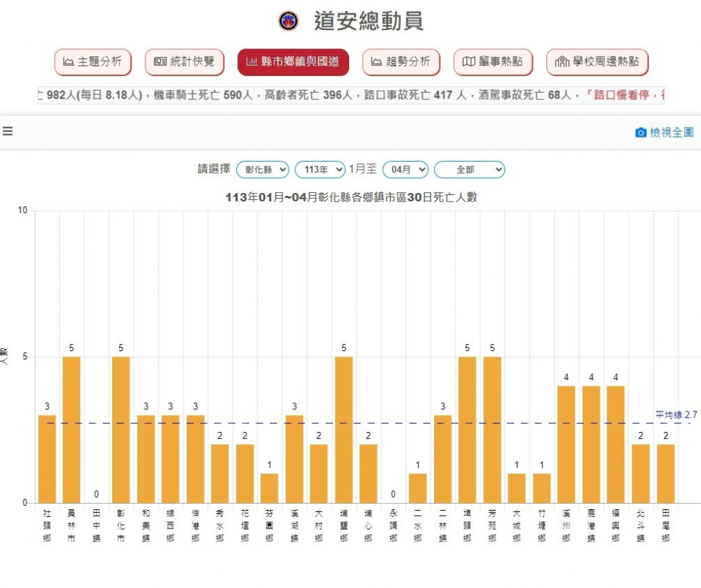Click the 溪州鄉 bar showing 4
701x588 pixels.
[566, 445]
